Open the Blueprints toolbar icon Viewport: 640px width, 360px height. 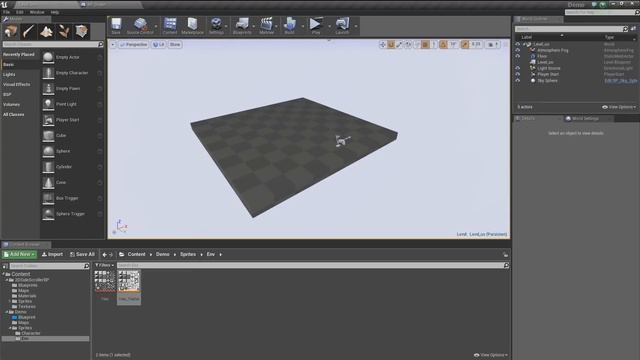242,25
